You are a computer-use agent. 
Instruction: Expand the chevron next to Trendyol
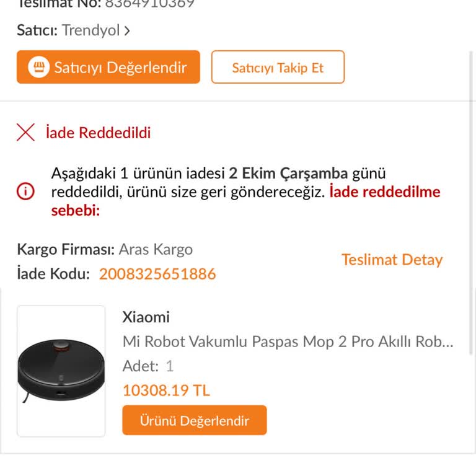tap(127, 30)
